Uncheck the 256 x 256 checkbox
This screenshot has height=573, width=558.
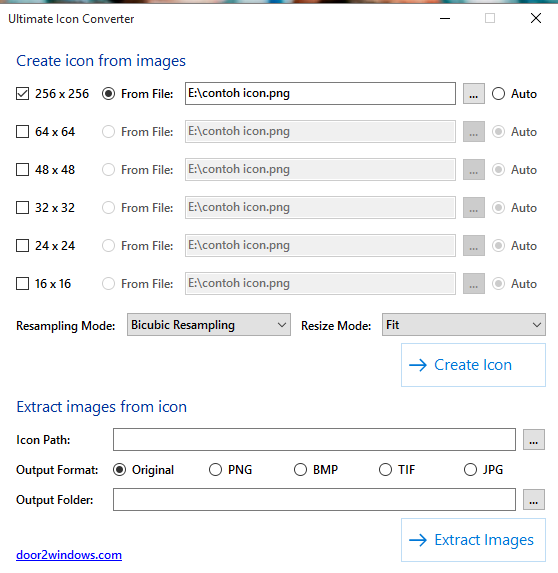(23, 94)
